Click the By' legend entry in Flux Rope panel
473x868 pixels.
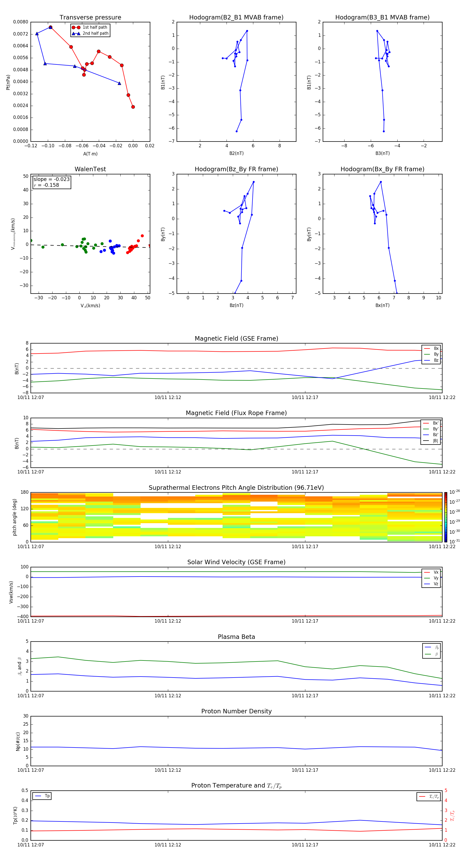pyautogui.click(x=431, y=429)
